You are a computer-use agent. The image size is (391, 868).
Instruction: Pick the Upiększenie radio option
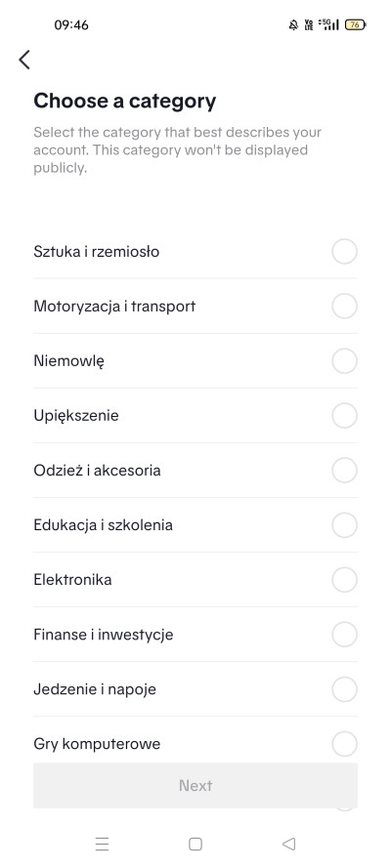pyautogui.click(x=344, y=416)
